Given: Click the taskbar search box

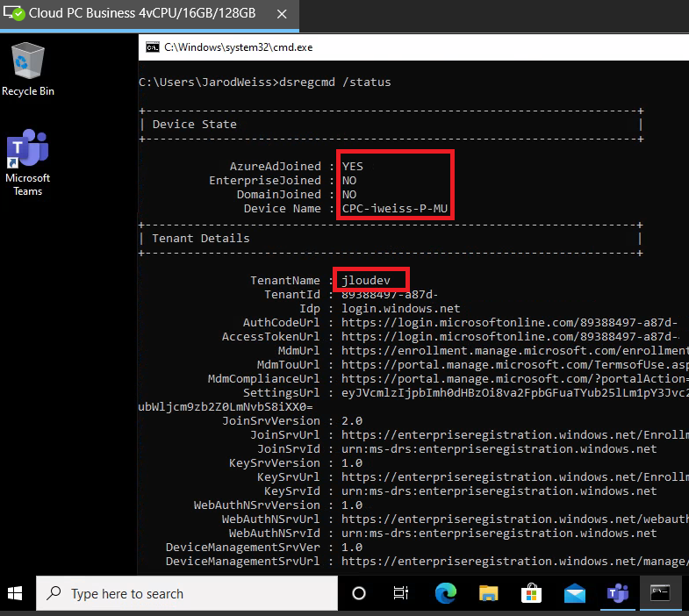Looking at the screenshot, I should pyautogui.click(x=187, y=593).
